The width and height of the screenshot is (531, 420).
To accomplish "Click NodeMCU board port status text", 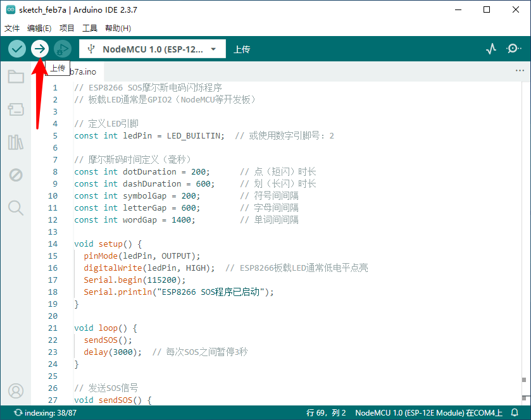I will pos(428,413).
